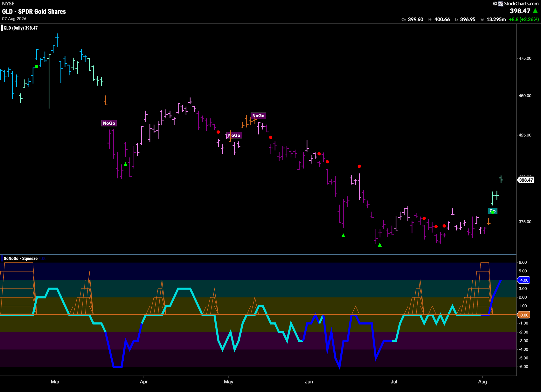Viewport: 541px width, 392px height.
Task: Click the green triangle at the mid-June low
Action: coord(343,236)
